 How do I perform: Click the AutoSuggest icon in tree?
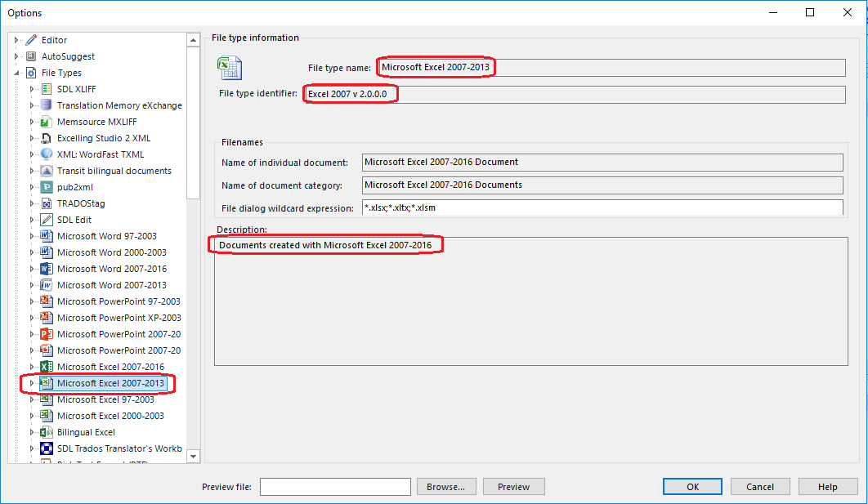(x=32, y=56)
